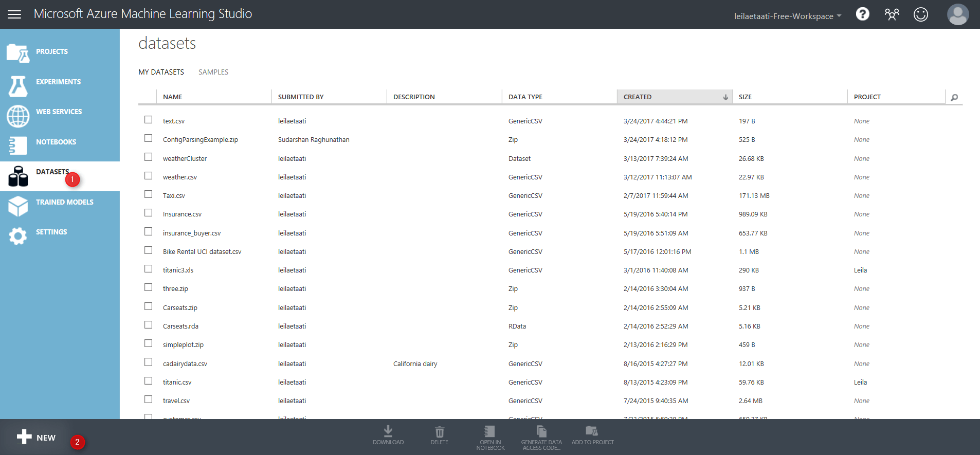
Task: Check the box for text.csv
Action: pos(149,119)
